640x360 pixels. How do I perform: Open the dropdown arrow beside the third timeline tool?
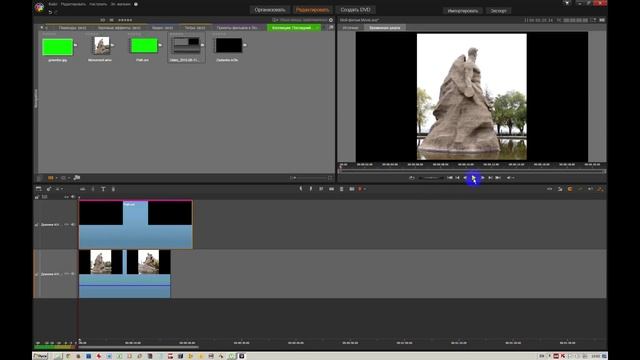click(x=62, y=189)
